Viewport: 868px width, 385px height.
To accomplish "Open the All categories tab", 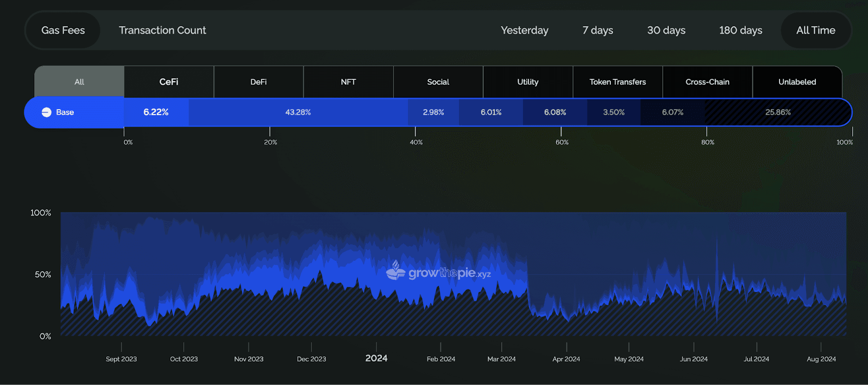I will pos(79,82).
